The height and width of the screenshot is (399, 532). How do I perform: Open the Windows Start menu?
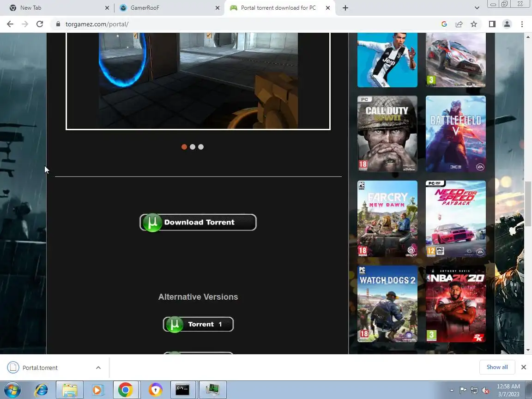[12, 390]
